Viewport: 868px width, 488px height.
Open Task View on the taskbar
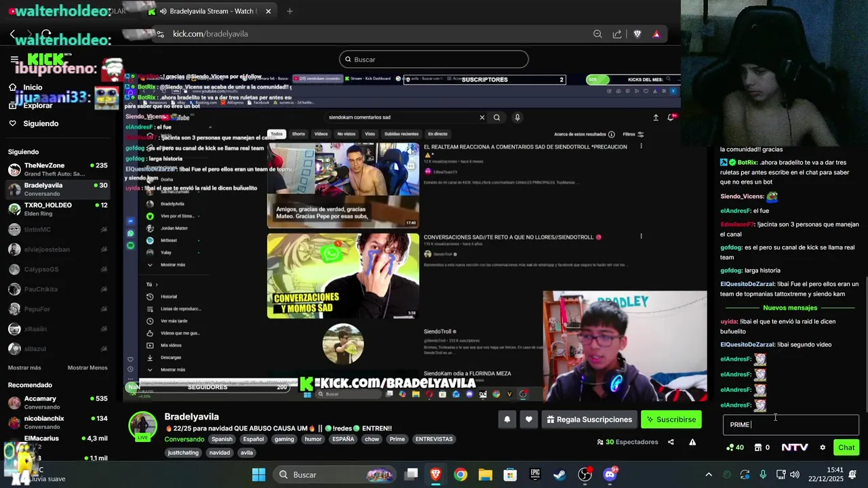[411, 474]
